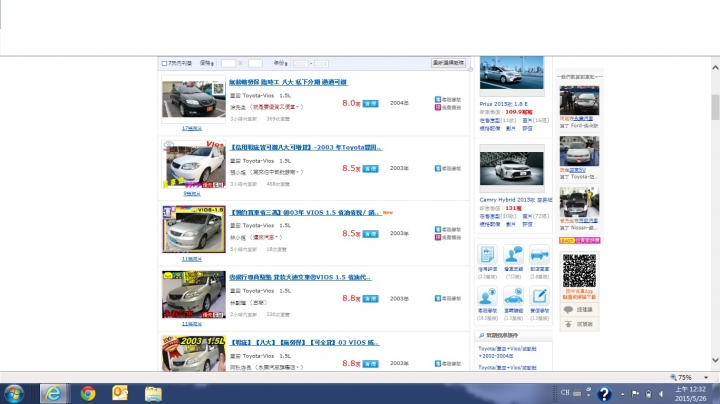Image resolution: width=720 pixels, height=404 pixels.
Task: Open the listing title mentioning 2003 年Toyota
Action: click(306, 147)
